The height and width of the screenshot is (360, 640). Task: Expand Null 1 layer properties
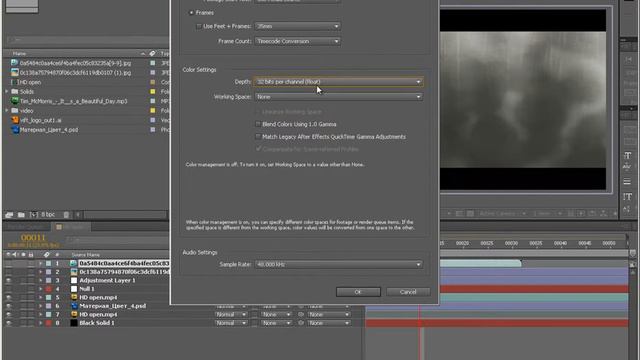point(40,289)
